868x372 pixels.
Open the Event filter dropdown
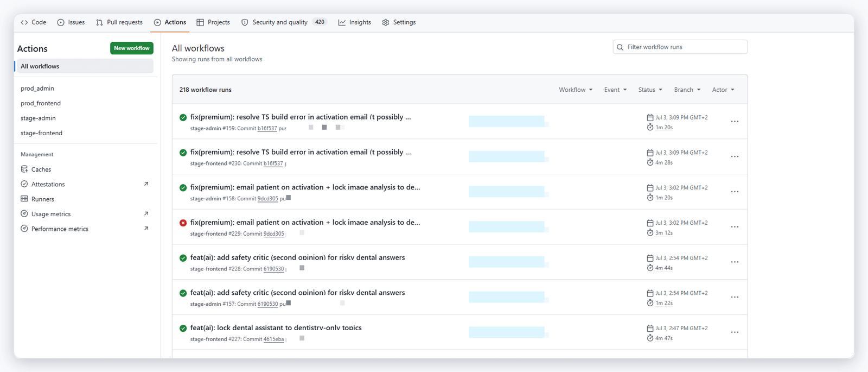point(615,90)
